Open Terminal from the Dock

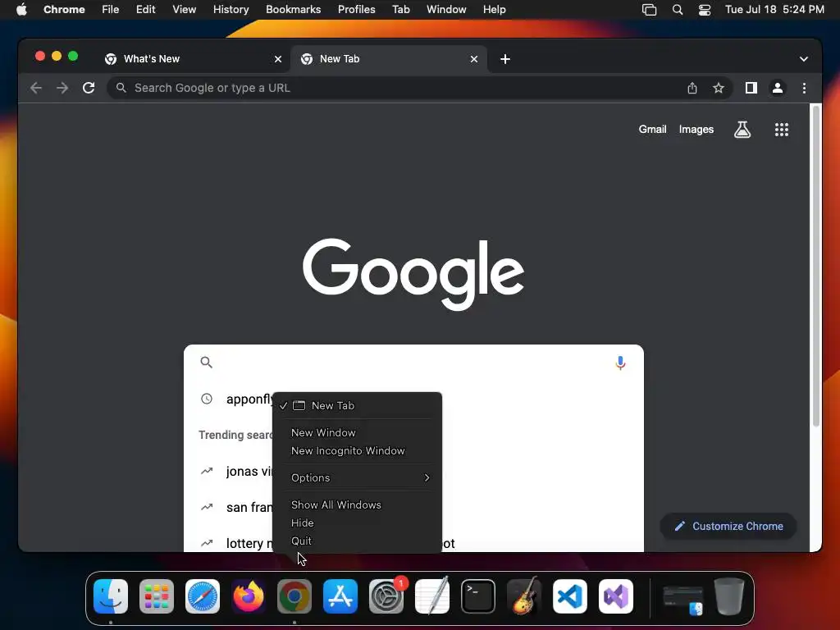pyautogui.click(x=478, y=596)
